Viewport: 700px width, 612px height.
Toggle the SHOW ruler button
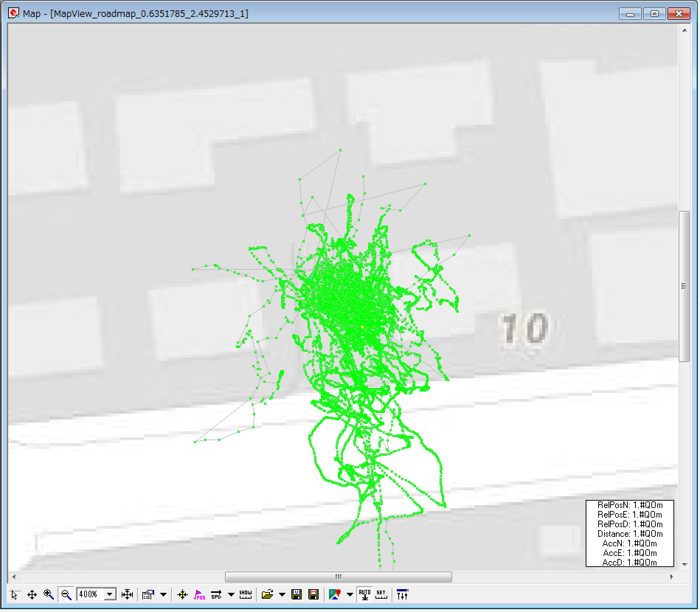click(x=245, y=595)
